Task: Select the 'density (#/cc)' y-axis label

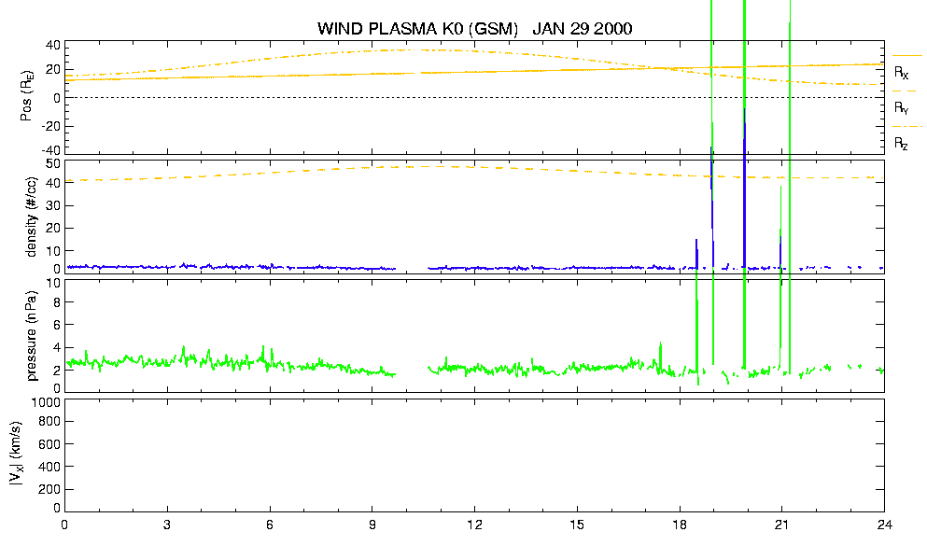Action: pos(32,217)
